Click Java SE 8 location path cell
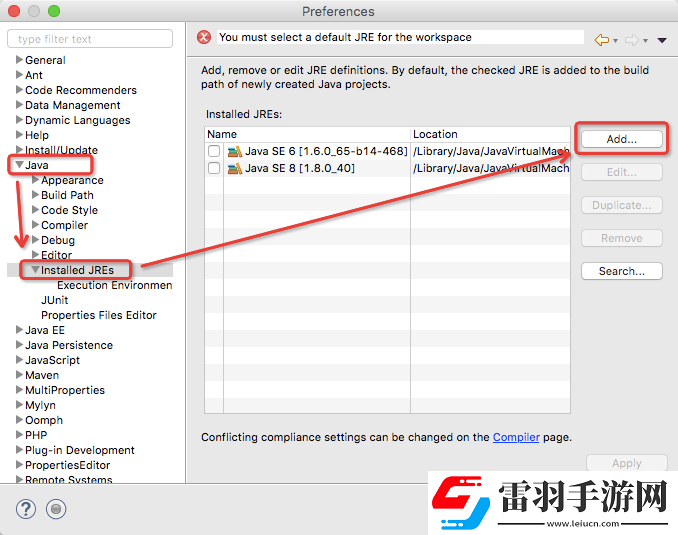This screenshot has height=535, width=678. 491,168
